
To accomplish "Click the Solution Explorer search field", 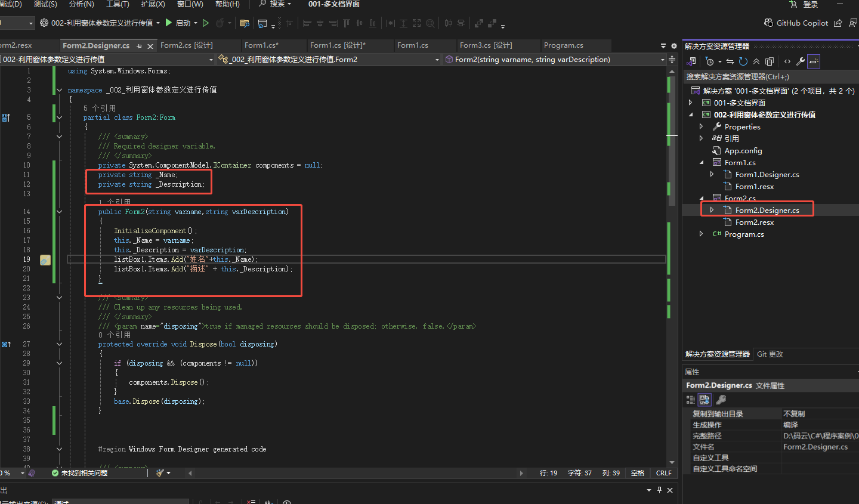I will point(771,76).
